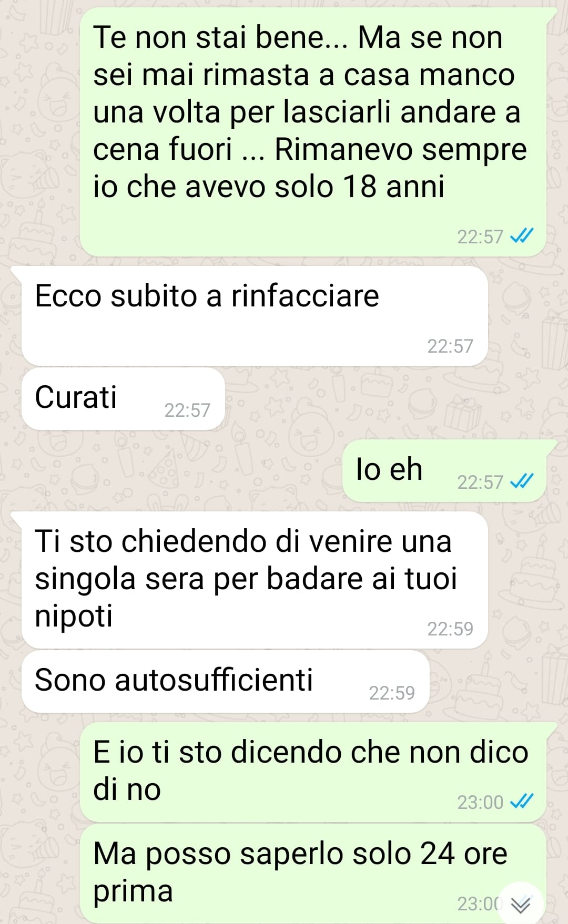Tap the message starting 'Te non stai bene'
The width and height of the screenshot is (568, 924).
coord(313,132)
